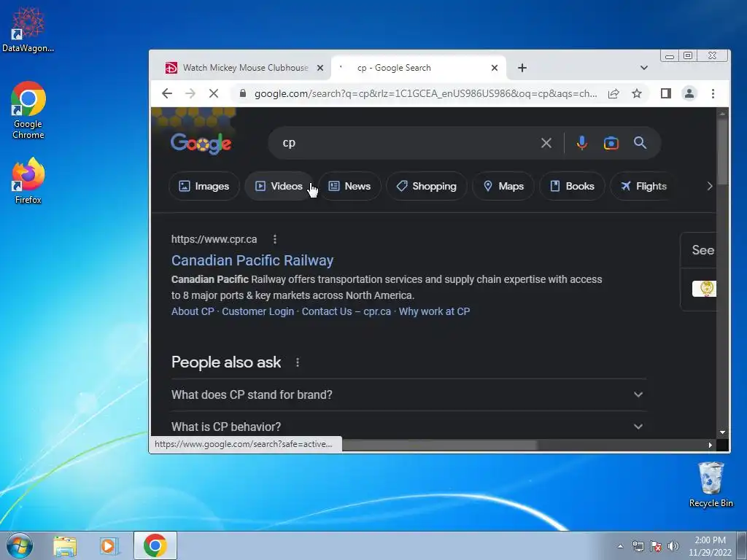The height and width of the screenshot is (560, 747).
Task: Click the forward navigation arrow
Action: 190,93
